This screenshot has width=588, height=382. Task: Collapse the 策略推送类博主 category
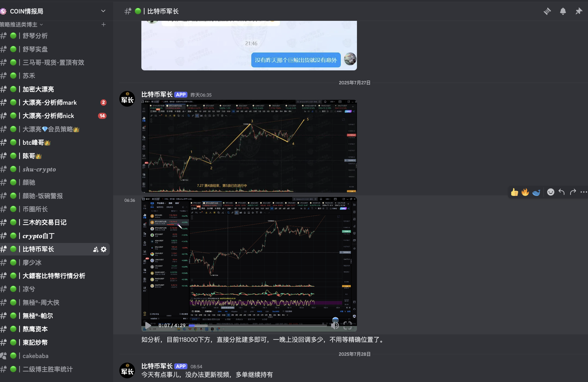[22, 25]
